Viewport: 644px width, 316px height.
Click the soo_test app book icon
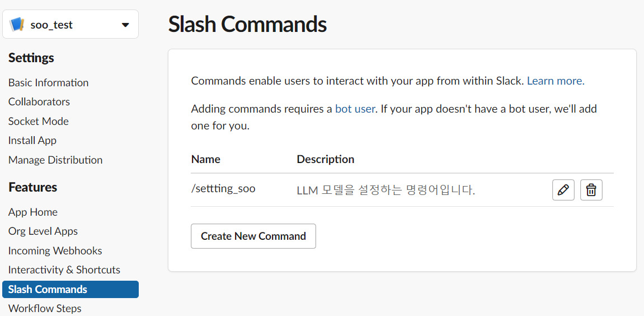[17, 25]
